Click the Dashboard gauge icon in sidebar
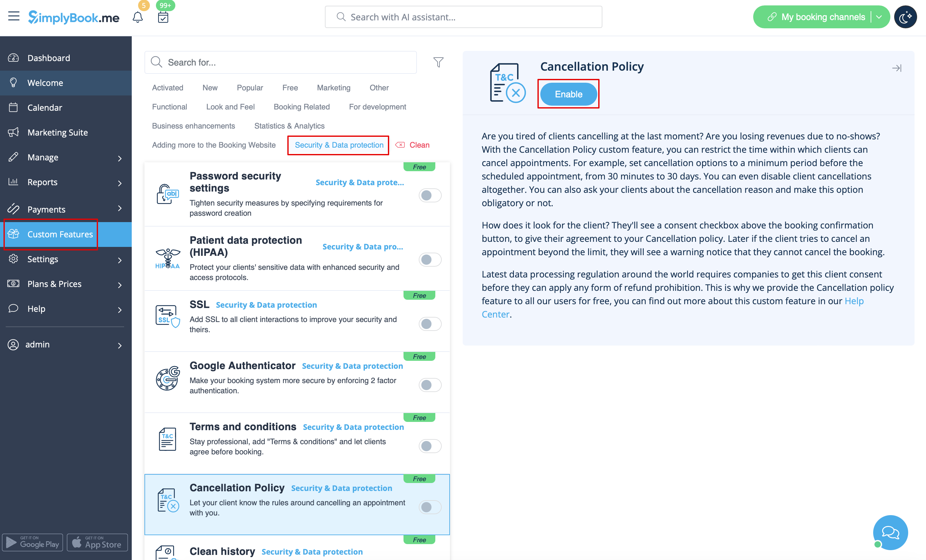 tap(14, 58)
